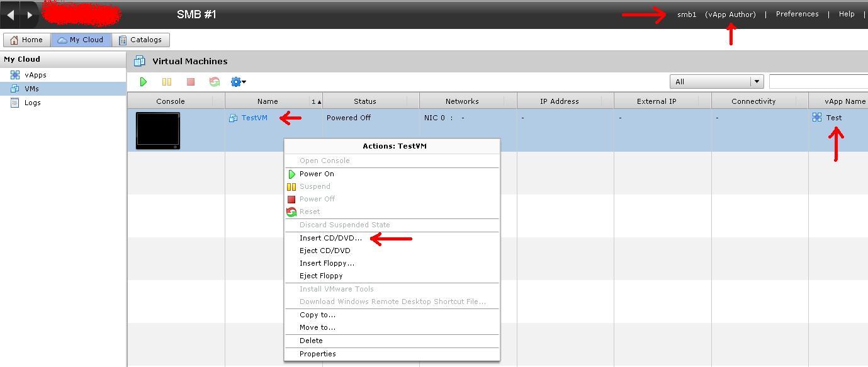
Task: Click the red Power Off toolbar icon
Action: pos(191,82)
